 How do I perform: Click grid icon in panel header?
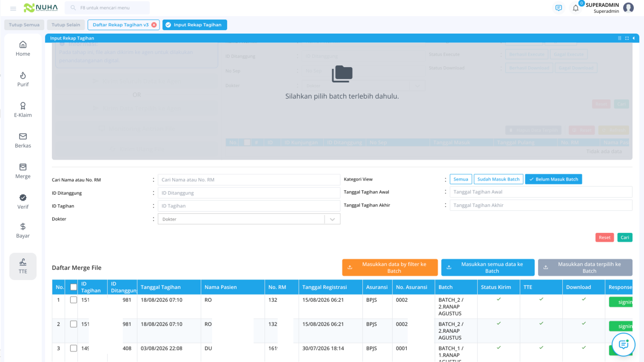[619, 38]
